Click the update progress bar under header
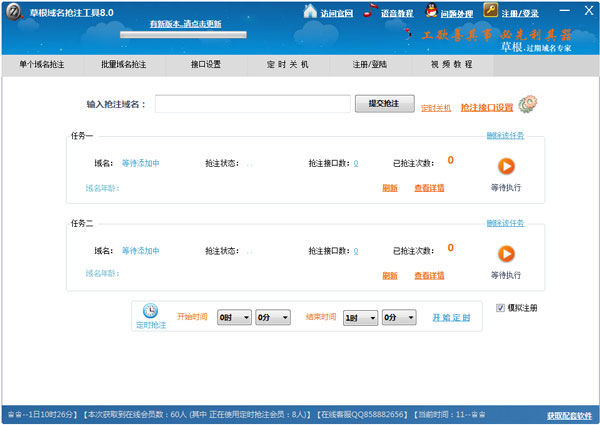Viewport: 600px width, 425px height. [183, 35]
